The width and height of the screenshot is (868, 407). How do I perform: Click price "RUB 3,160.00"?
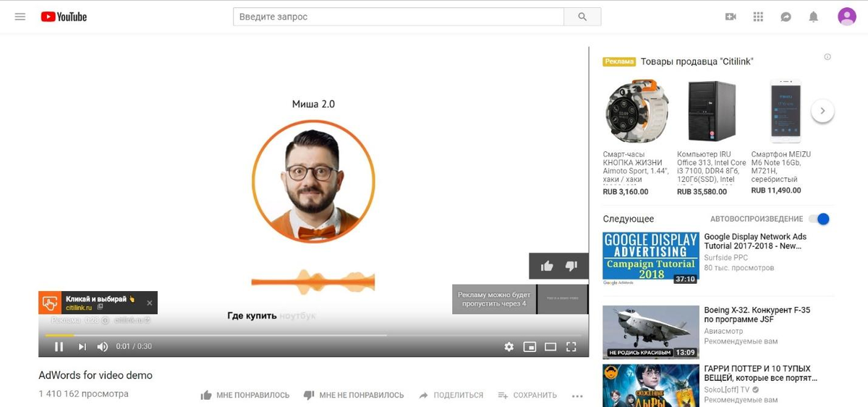[x=626, y=192]
